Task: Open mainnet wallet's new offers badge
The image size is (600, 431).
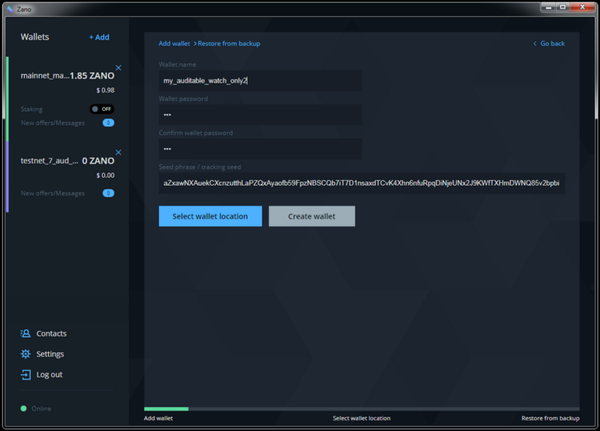Action: pyautogui.click(x=108, y=123)
